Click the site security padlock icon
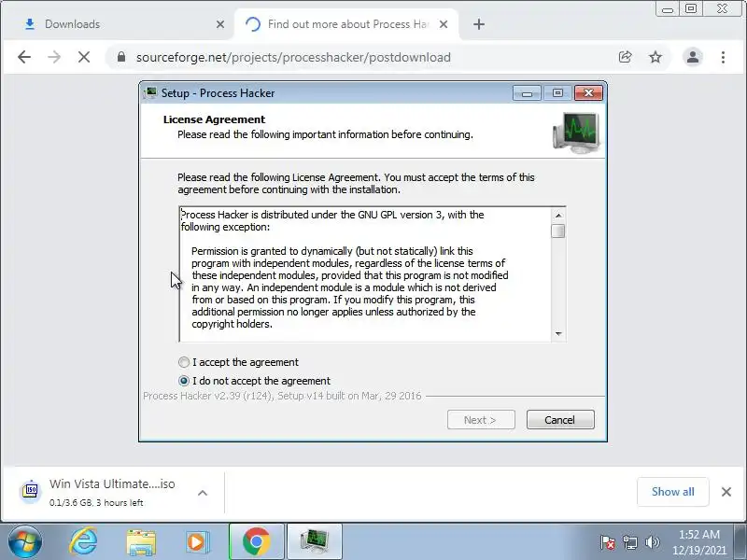747x560 pixels. pos(121,57)
